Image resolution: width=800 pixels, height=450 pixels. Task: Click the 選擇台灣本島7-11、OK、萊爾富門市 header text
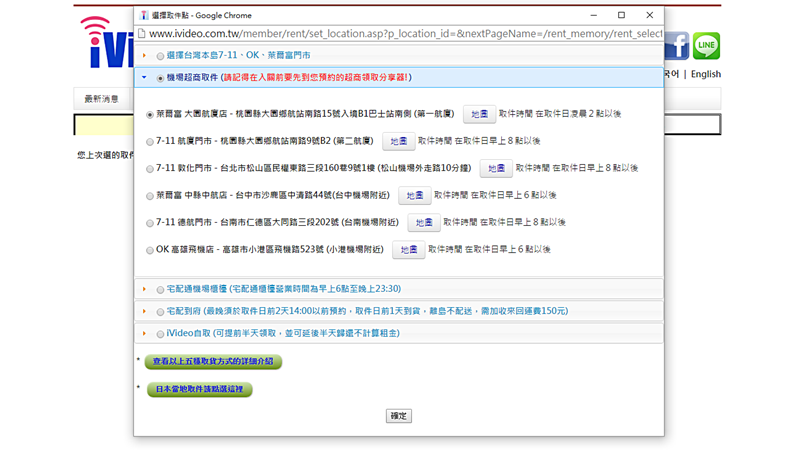pyautogui.click(x=238, y=55)
